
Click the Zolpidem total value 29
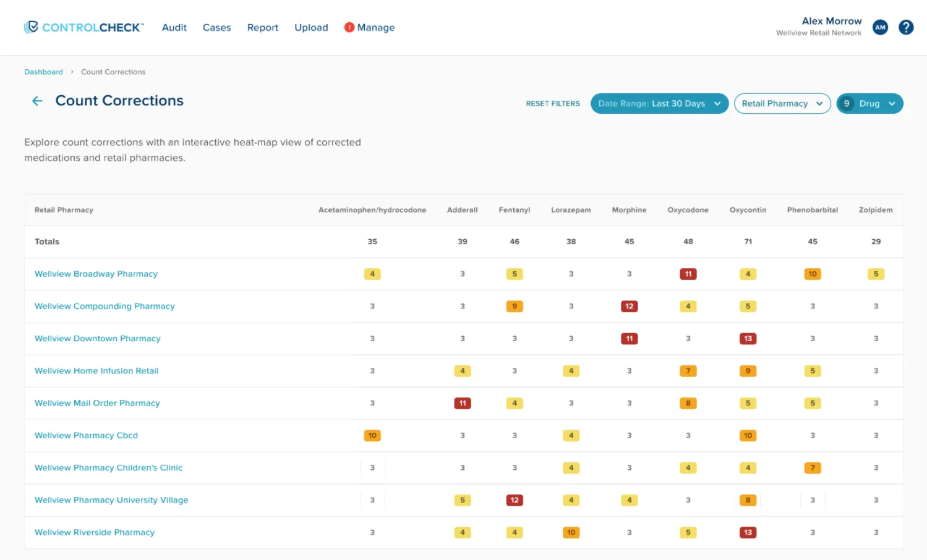point(876,242)
